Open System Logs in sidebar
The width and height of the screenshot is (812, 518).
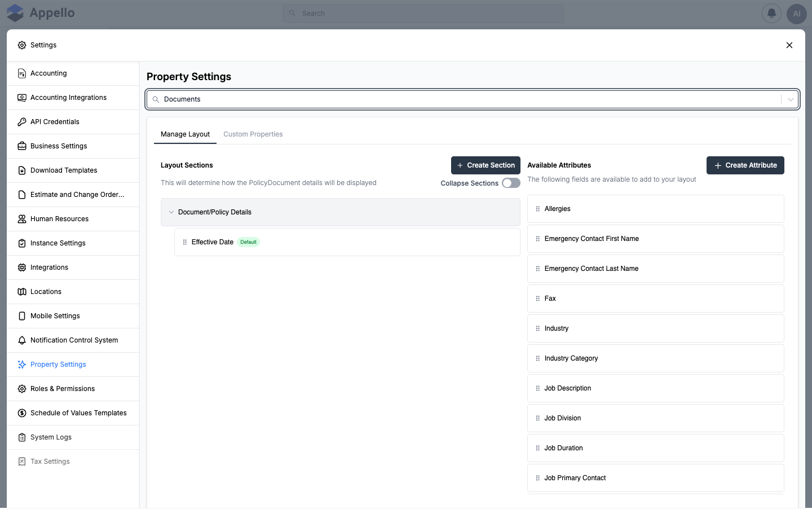[73, 437]
